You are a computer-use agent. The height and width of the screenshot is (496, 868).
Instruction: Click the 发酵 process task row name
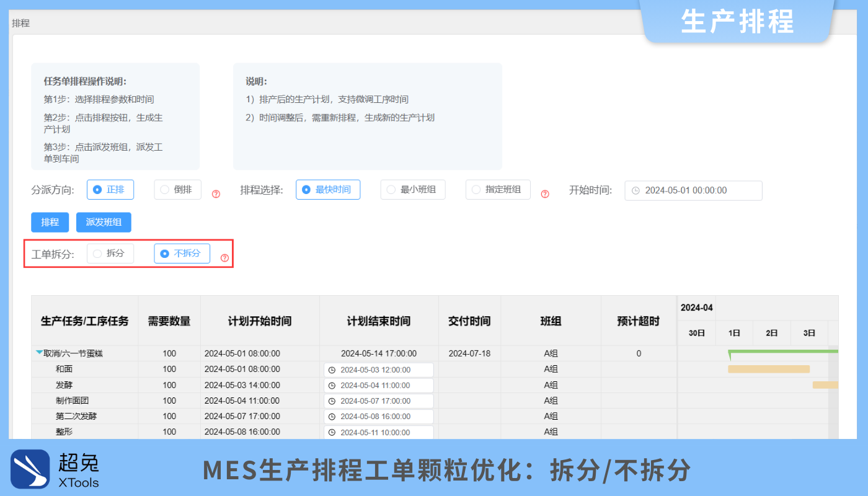point(64,385)
